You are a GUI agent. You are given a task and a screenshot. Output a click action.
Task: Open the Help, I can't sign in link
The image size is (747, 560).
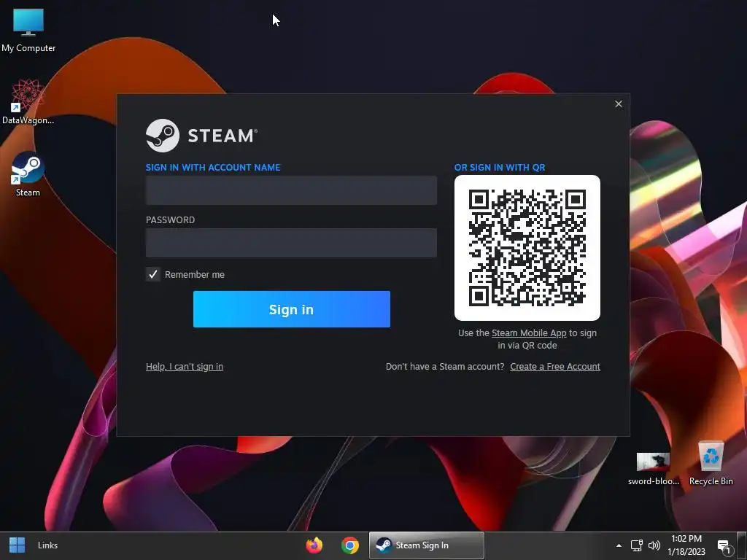(x=185, y=367)
